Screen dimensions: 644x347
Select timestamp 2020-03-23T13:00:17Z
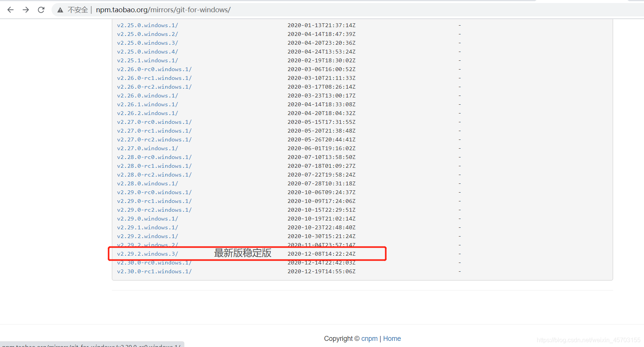click(x=321, y=96)
